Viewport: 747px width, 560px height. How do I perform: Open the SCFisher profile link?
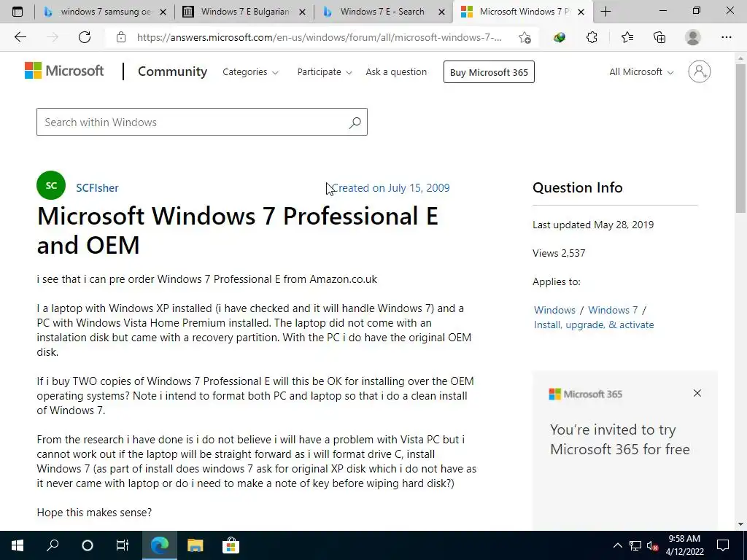tap(97, 187)
